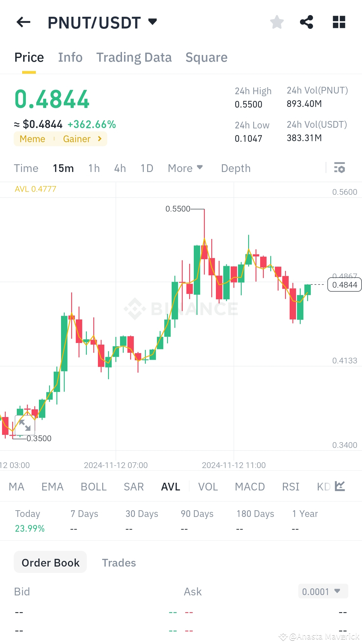The width and height of the screenshot is (362, 644).
Task: Click the back arrow to exit chart
Action: (23, 22)
